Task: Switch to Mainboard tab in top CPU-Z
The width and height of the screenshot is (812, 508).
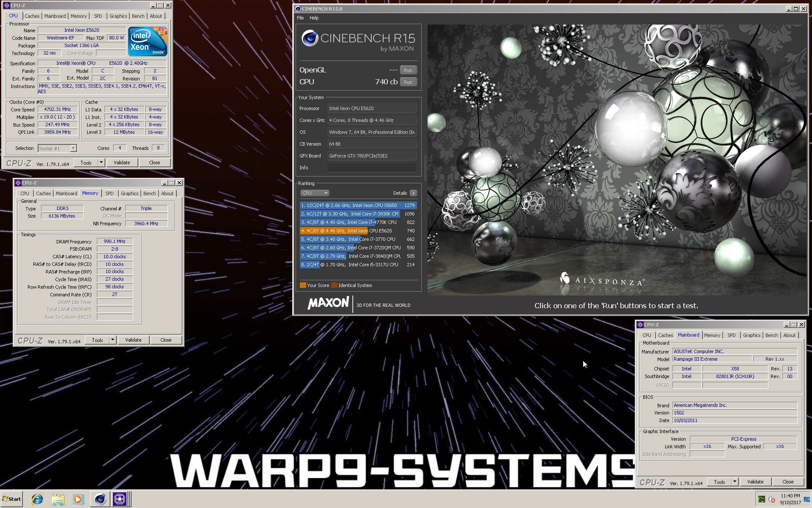Action: click(55, 16)
